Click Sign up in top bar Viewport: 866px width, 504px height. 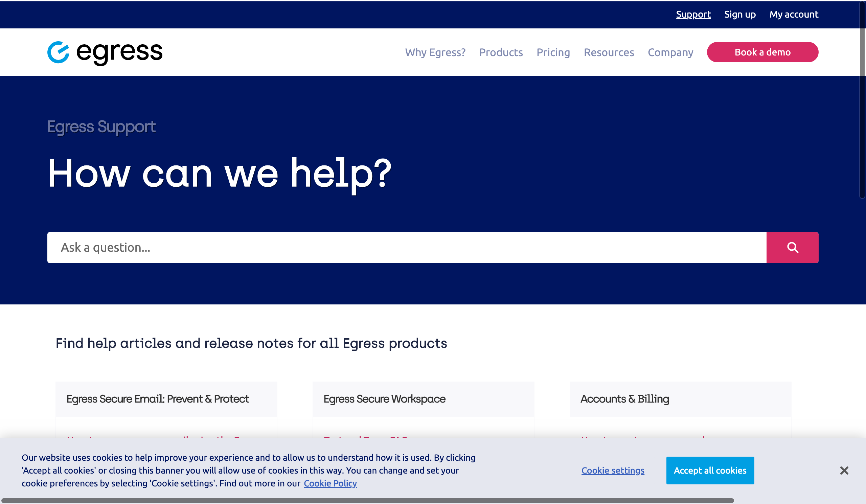pos(740,15)
